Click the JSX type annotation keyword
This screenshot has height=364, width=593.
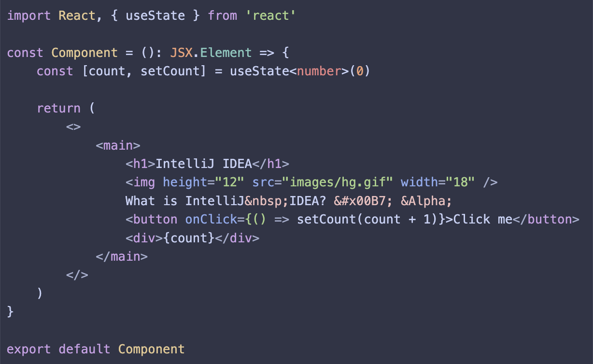click(x=181, y=53)
